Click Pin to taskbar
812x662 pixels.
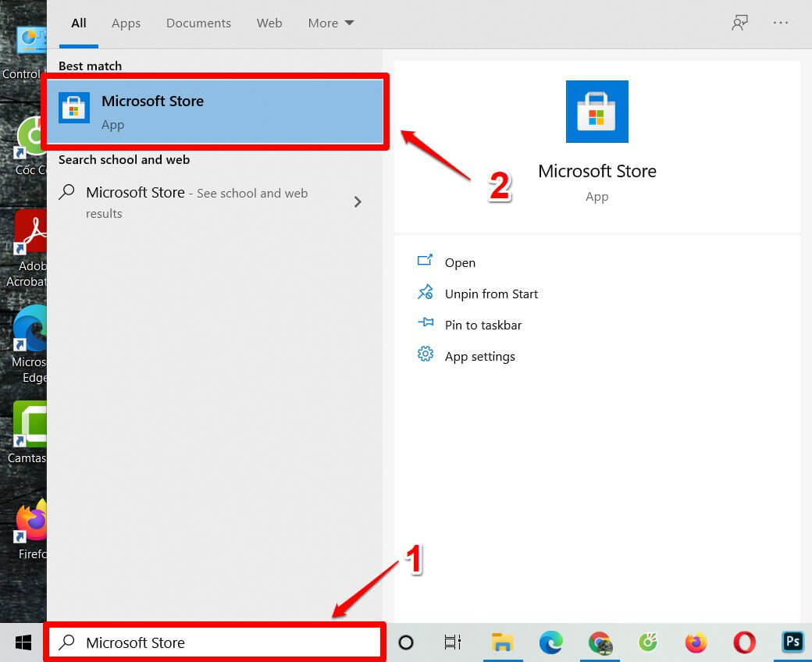[x=483, y=325]
